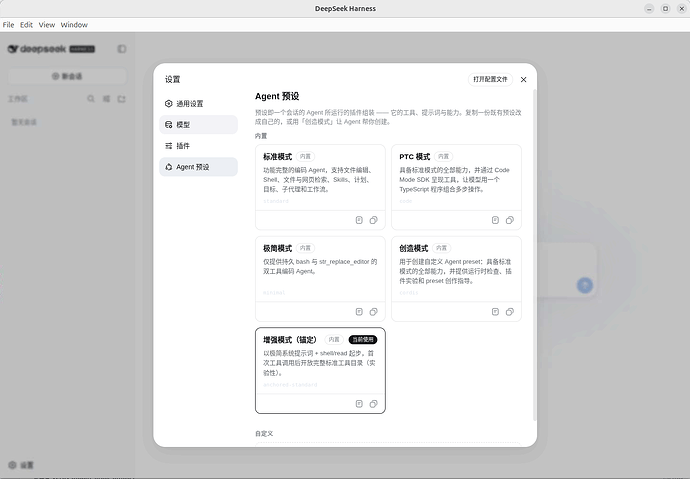The image size is (690, 479).
Task: Open the File menu
Action: 8,25
